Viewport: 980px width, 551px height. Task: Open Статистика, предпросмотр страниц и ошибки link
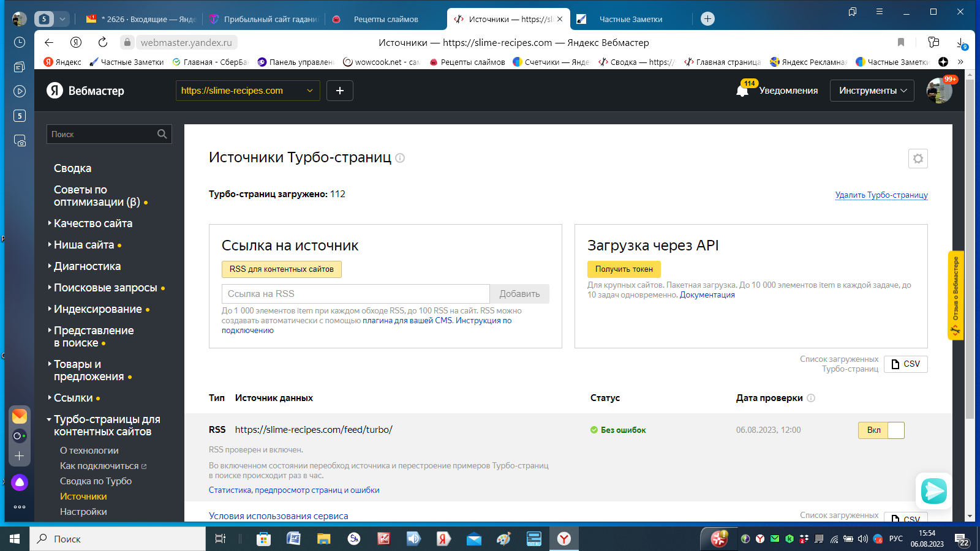tap(294, 490)
